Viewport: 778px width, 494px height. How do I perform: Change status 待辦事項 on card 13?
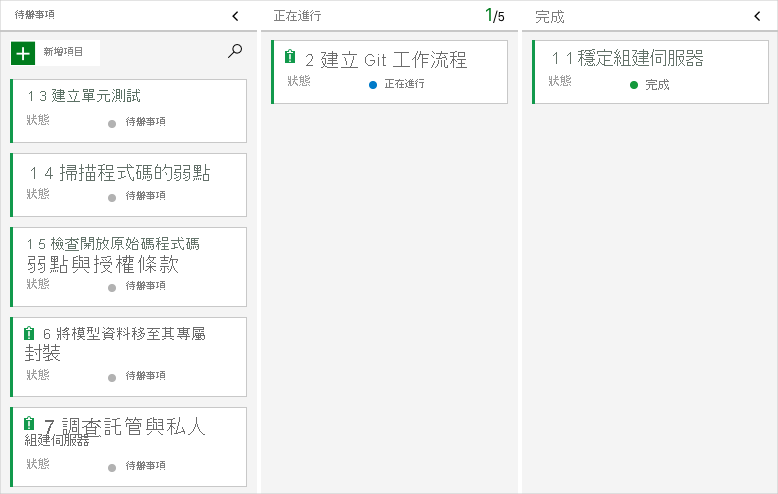[145, 122]
